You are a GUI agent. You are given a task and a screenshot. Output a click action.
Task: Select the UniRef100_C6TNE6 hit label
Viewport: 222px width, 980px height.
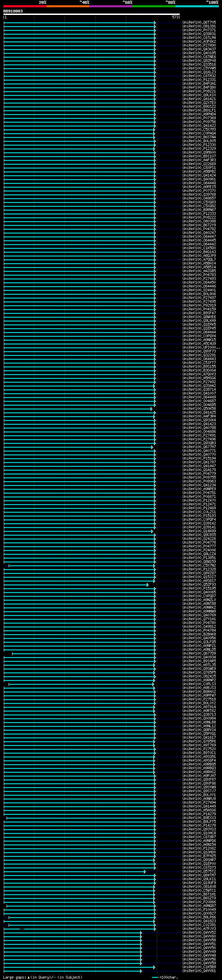point(199,57)
